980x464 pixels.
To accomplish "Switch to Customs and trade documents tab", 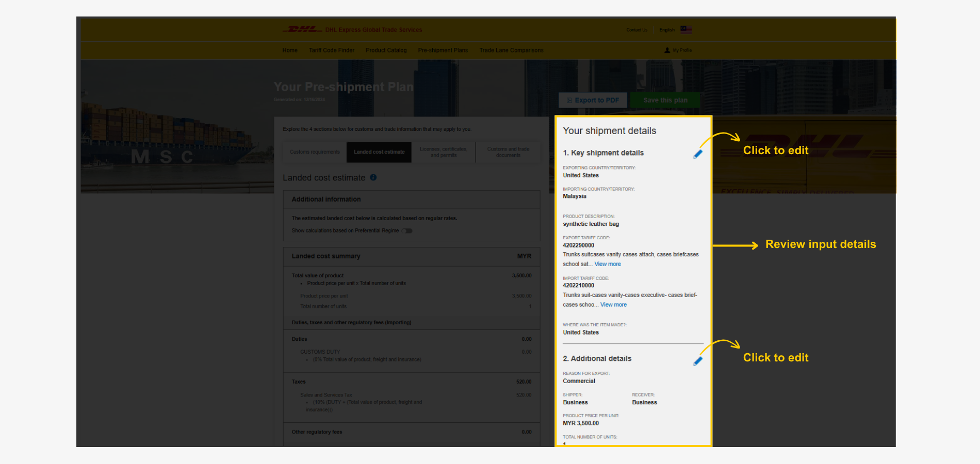I will point(508,152).
